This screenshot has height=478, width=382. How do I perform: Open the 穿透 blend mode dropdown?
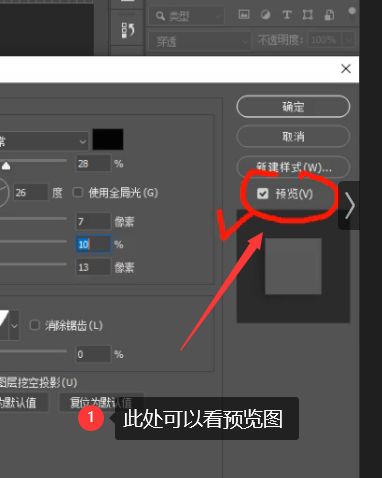click(x=199, y=41)
